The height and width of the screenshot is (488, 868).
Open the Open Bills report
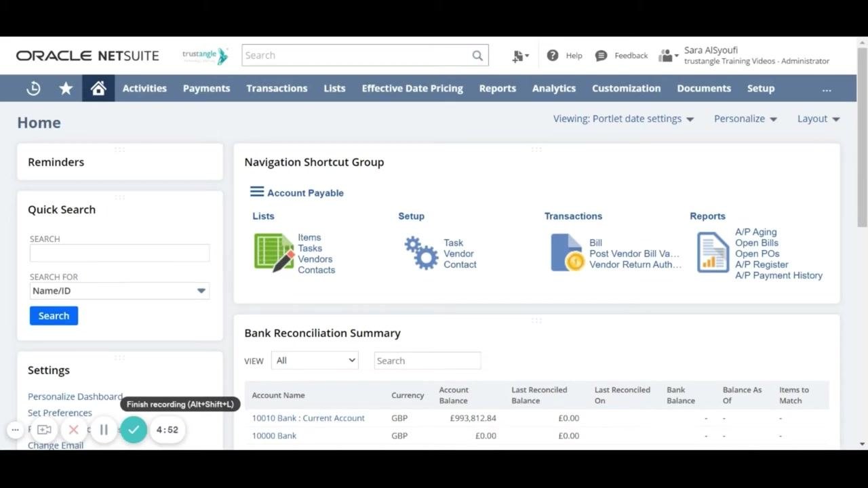pyautogui.click(x=757, y=243)
